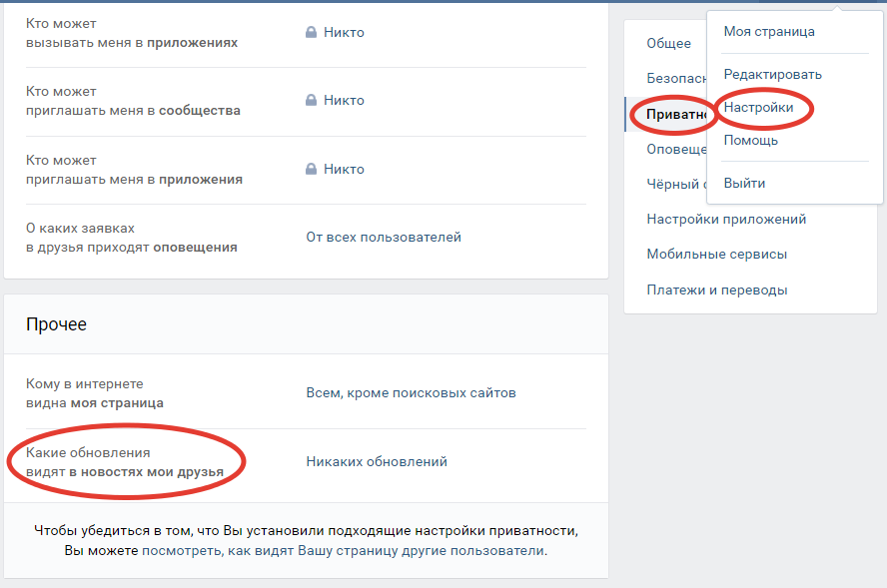Change the 'Никаких обновлений' news setting
The image size is (887, 588).
377,461
